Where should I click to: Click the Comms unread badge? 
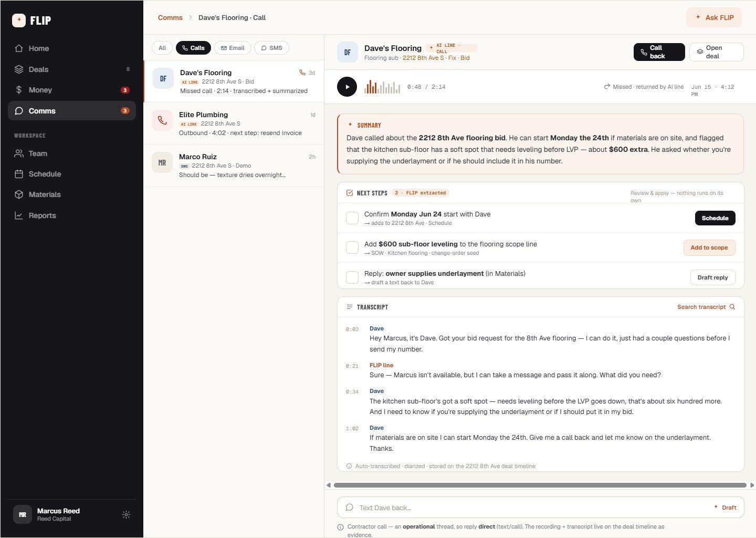tap(125, 111)
